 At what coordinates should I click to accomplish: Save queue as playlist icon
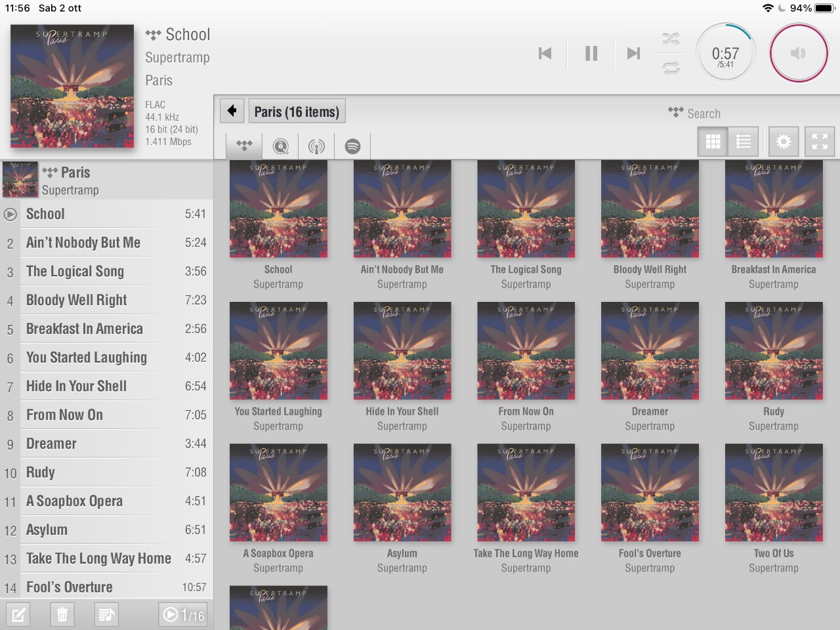tap(106, 615)
